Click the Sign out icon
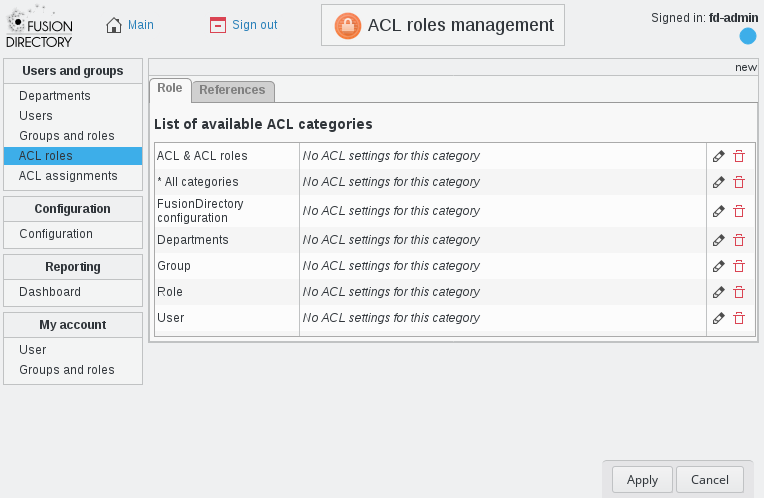 pyautogui.click(x=217, y=25)
